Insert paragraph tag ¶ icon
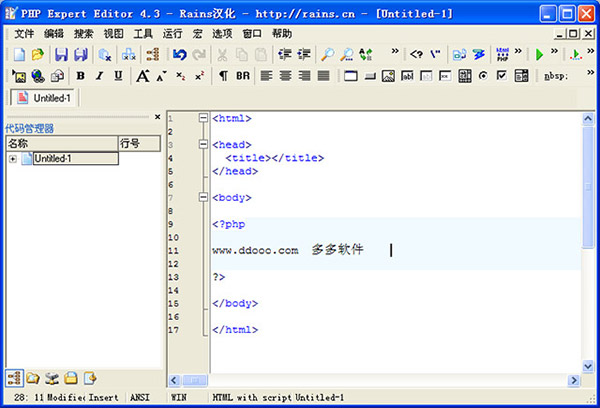Image resolution: width=600 pixels, height=408 pixels. [223, 76]
